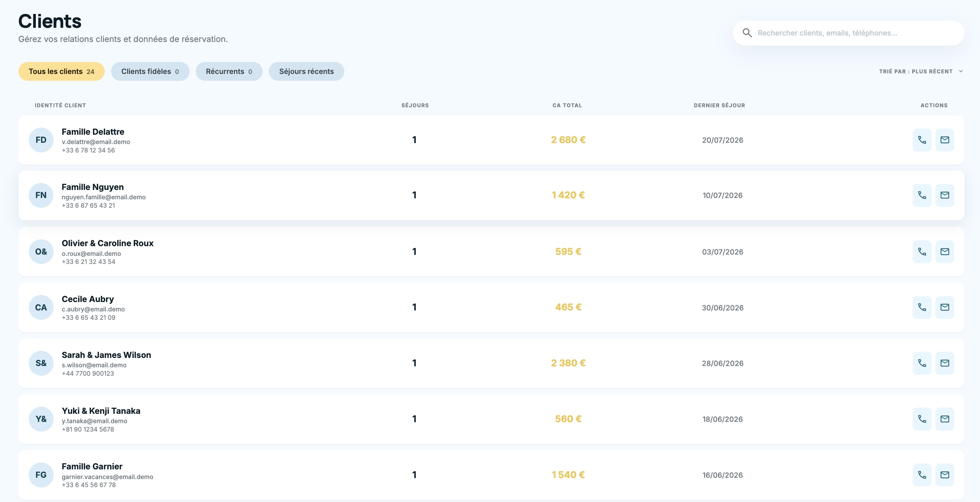Click last stay date '28/06/2026'
Viewport: 980px width, 502px height.
(723, 363)
